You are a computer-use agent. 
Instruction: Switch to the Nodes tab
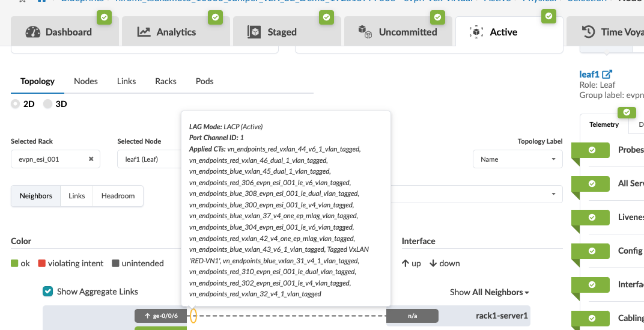point(86,81)
